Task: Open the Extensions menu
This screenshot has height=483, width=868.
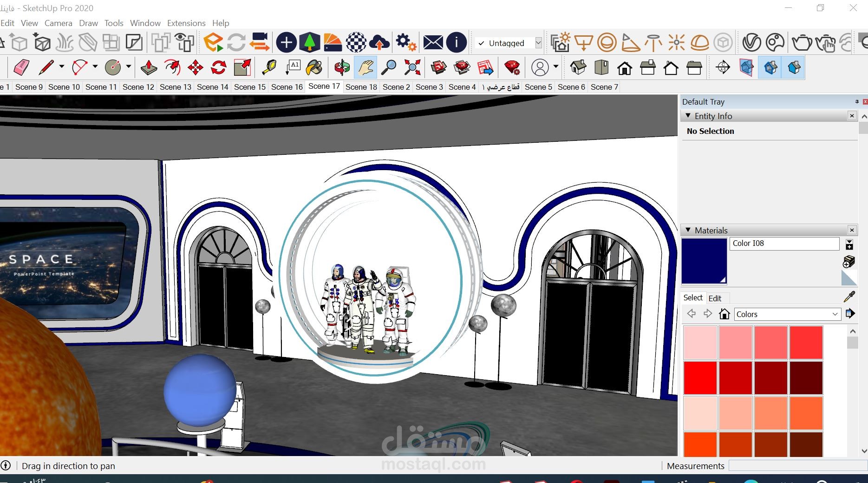Action: click(186, 23)
